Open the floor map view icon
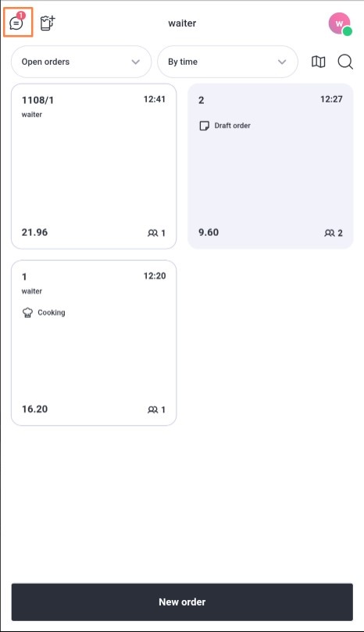 [x=319, y=62]
